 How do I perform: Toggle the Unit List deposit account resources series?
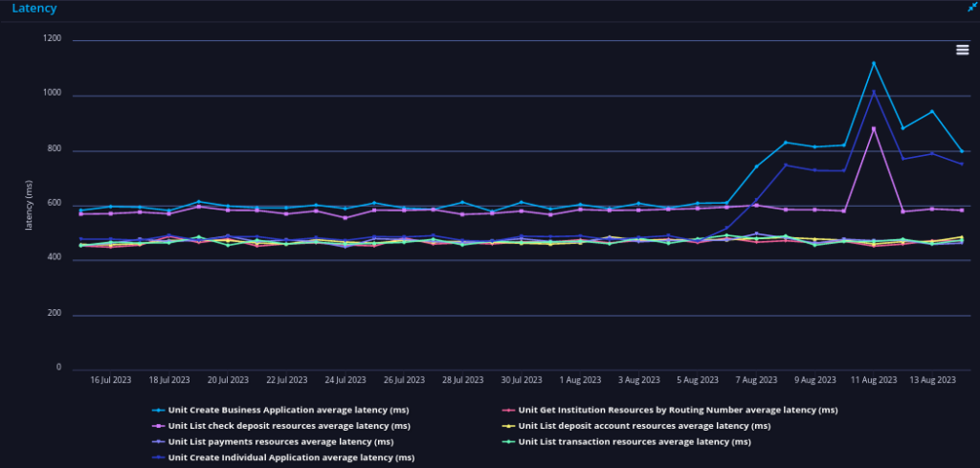pyautogui.click(x=636, y=426)
